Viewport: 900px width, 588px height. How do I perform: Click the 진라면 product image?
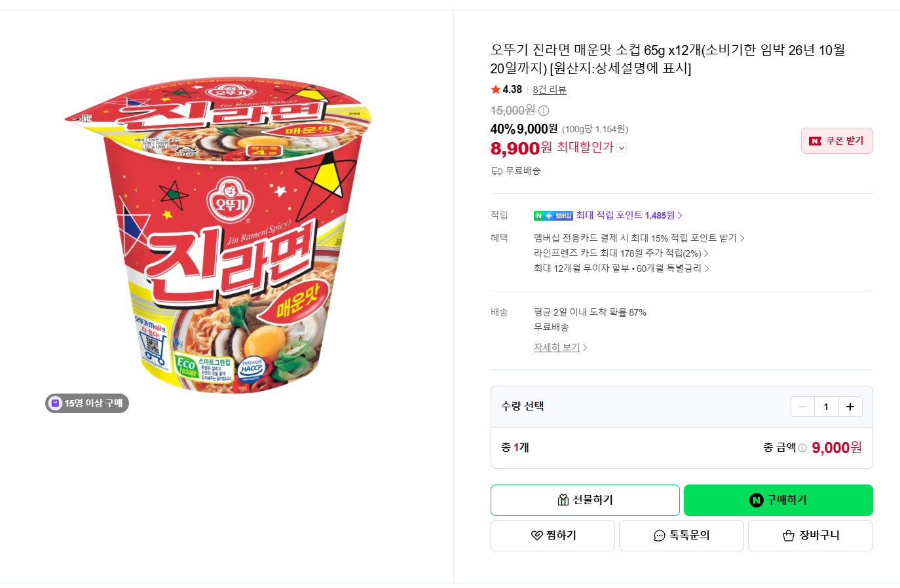(218, 237)
